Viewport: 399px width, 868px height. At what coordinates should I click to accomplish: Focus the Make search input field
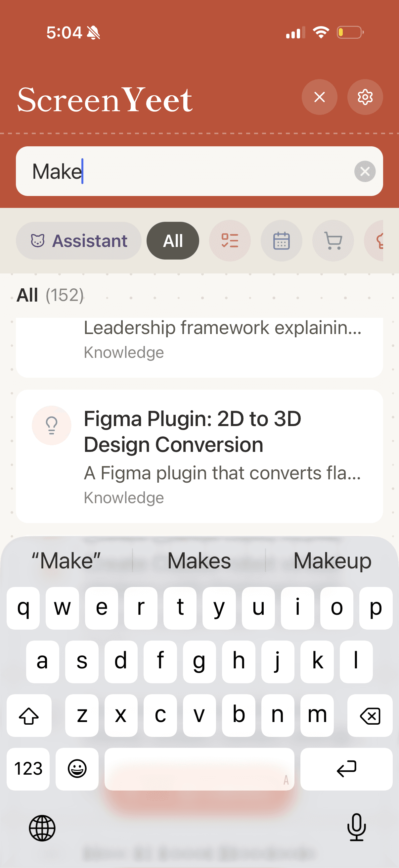click(199, 171)
